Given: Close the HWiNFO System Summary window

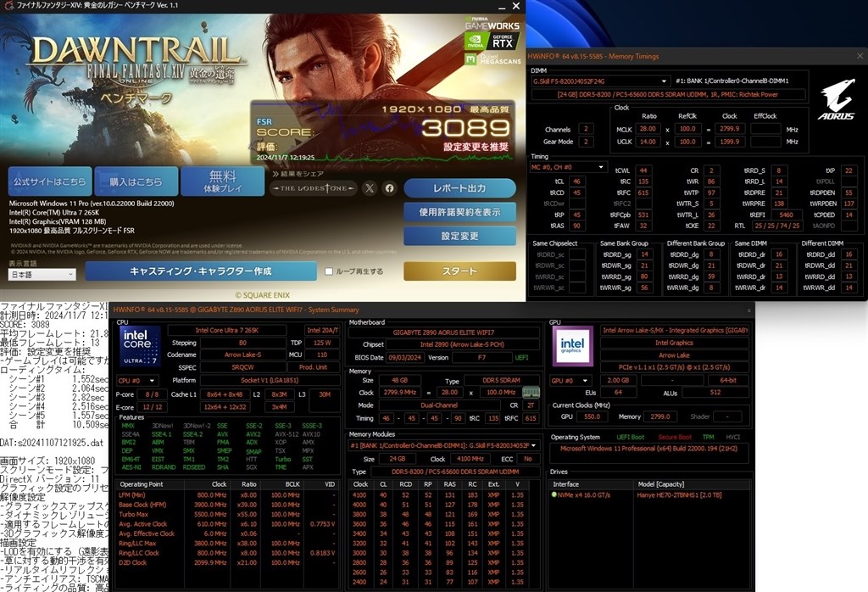Looking at the screenshot, I should tap(749, 310).
